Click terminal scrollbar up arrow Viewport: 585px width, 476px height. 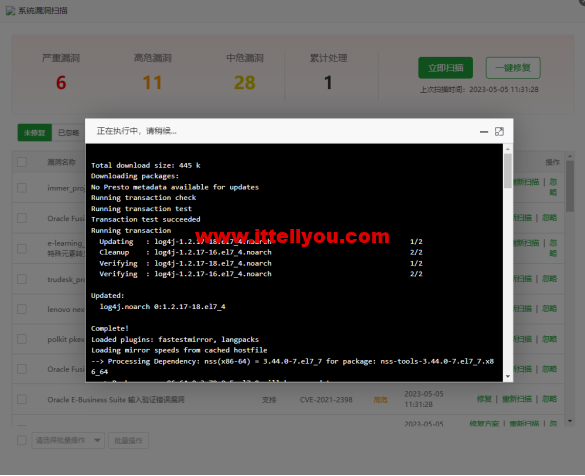pyautogui.click(x=508, y=149)
